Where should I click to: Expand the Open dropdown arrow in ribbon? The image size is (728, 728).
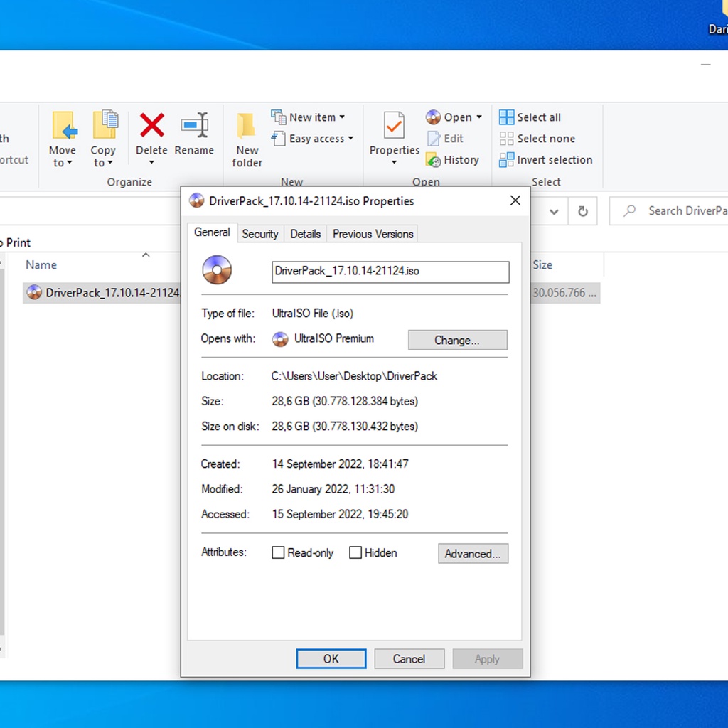click(x=479, y=117)
